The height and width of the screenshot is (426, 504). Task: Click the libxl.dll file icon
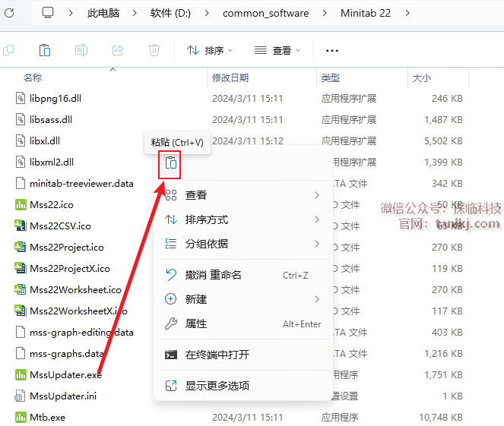click(x=21, y=140)
